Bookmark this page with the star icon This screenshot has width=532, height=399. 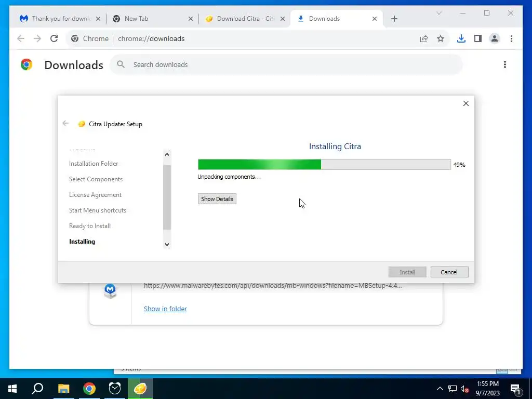pyautogui.click(x=441, y=38)
